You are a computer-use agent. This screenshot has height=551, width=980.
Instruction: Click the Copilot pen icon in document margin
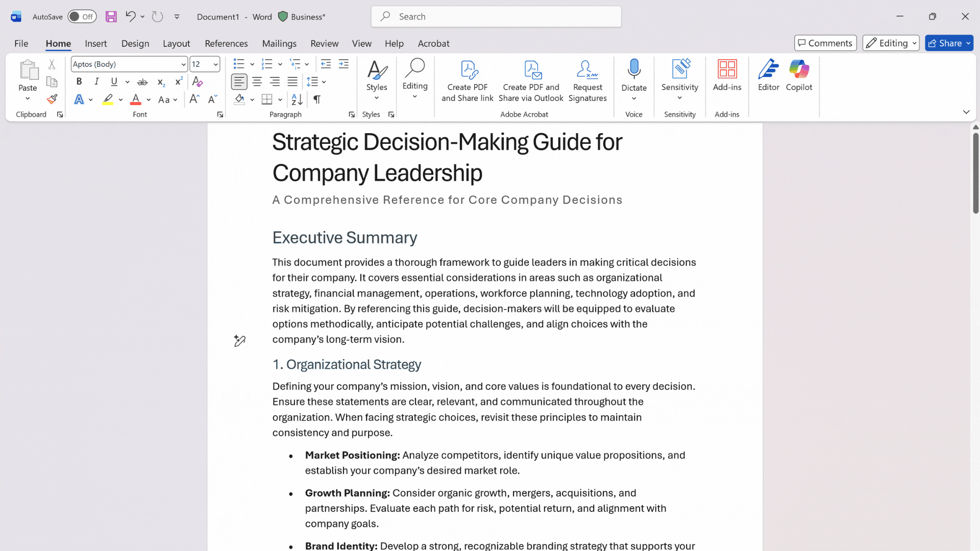tap(239, 340)
